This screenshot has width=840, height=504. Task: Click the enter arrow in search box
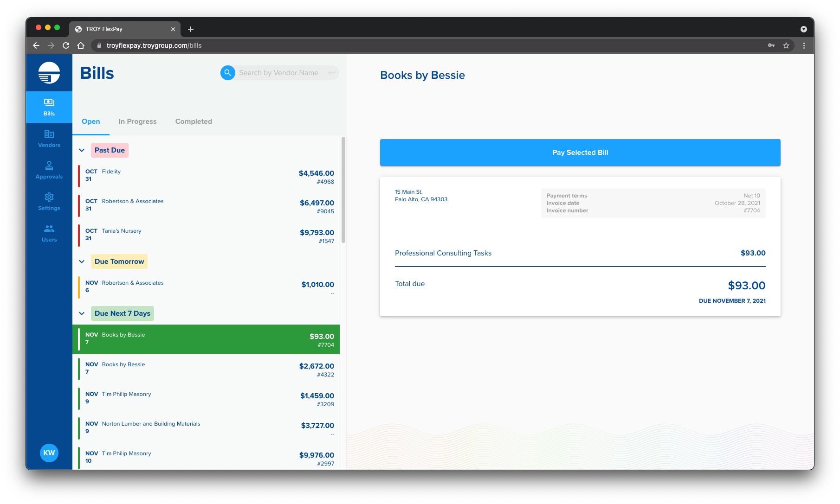(332, 73)
